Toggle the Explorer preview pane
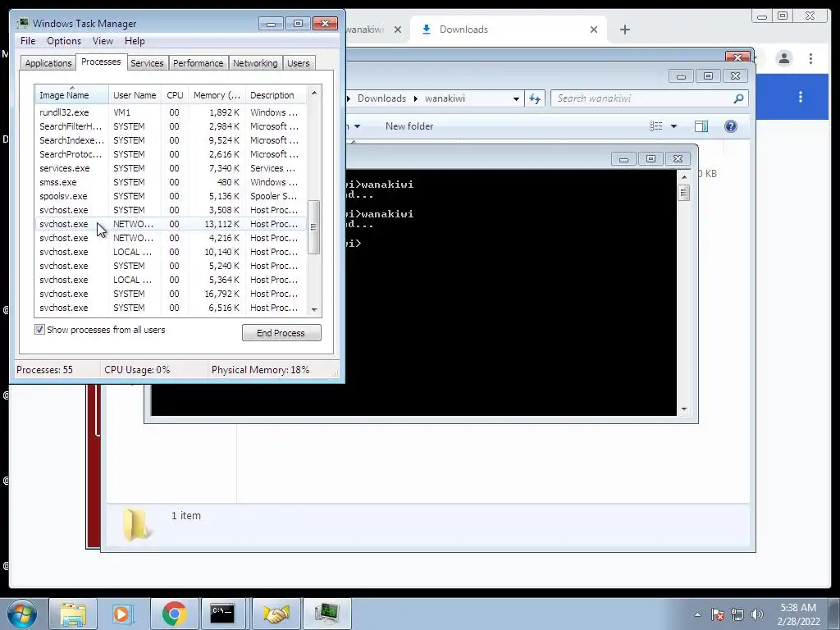The width and height of the screenshot is (840, 630). click(701, 126)
